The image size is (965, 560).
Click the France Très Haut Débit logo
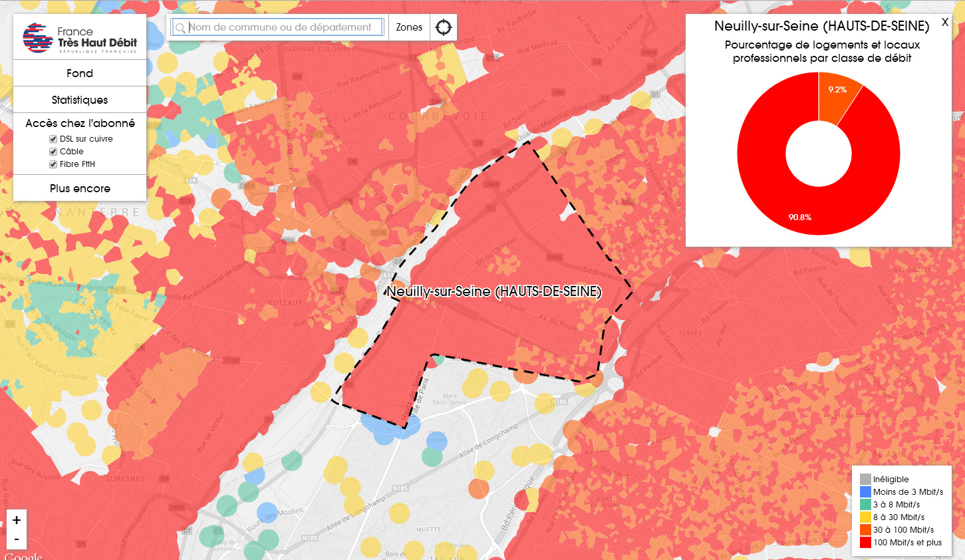80,38
